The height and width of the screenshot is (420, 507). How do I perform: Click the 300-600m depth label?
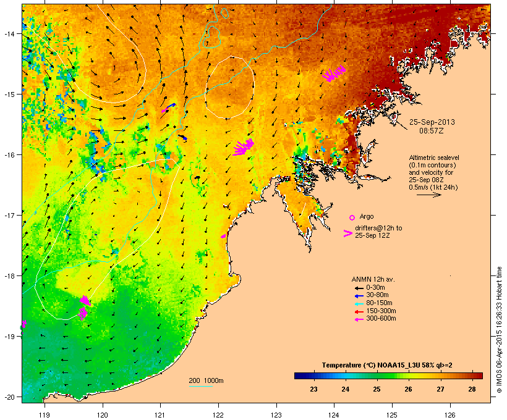click(381, 319)
